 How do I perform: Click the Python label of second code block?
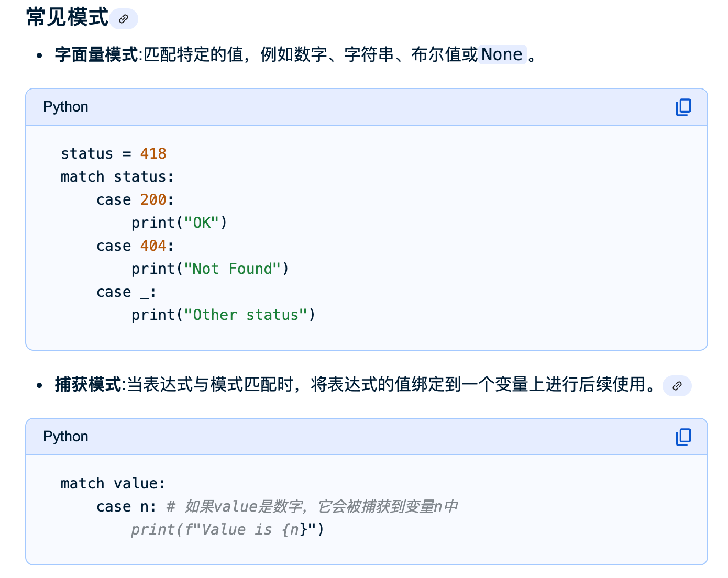pos(65,437)
